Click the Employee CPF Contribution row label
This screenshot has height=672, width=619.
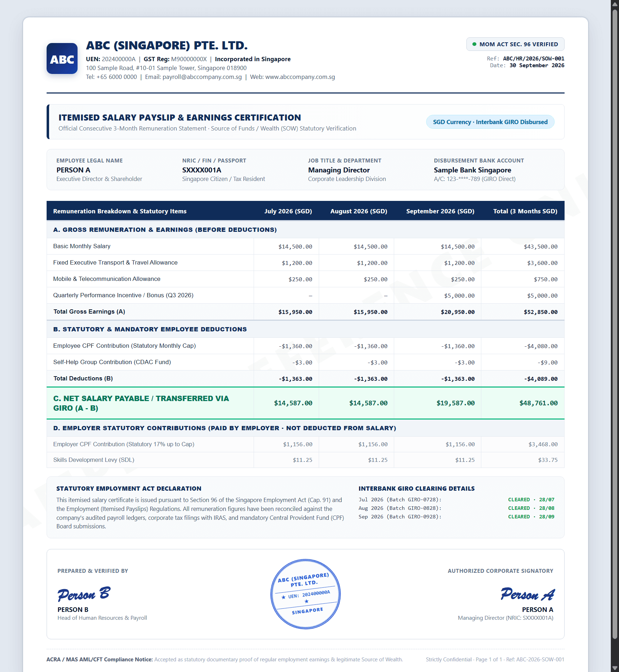point(125,346)
